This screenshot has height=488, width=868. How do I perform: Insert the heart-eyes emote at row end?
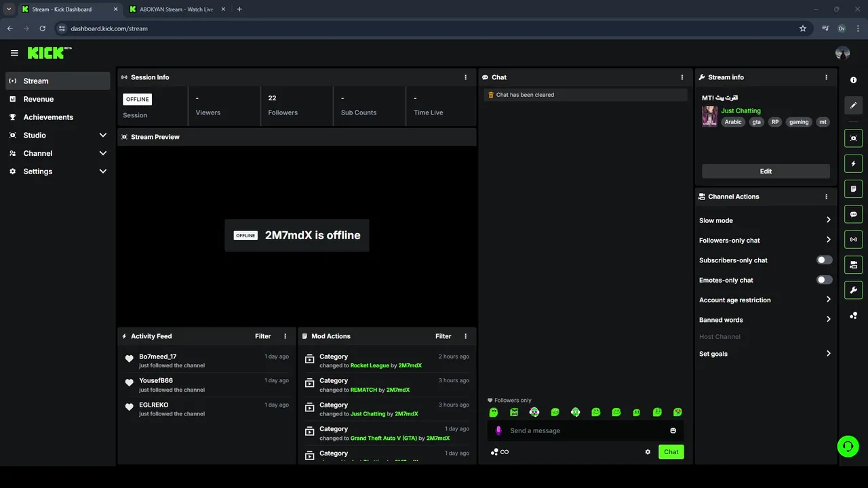click(677, 412)
